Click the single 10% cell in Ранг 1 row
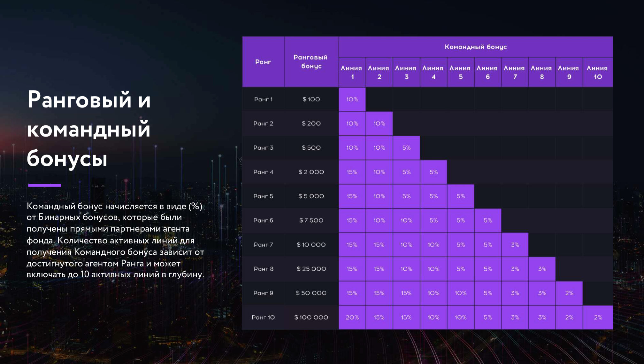This screenshot has height=364, width=644. click(x=352, y=99)
